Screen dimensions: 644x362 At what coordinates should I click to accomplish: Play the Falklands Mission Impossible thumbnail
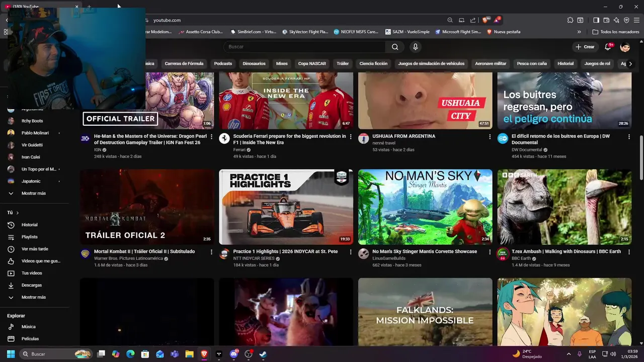pos(425,312)
